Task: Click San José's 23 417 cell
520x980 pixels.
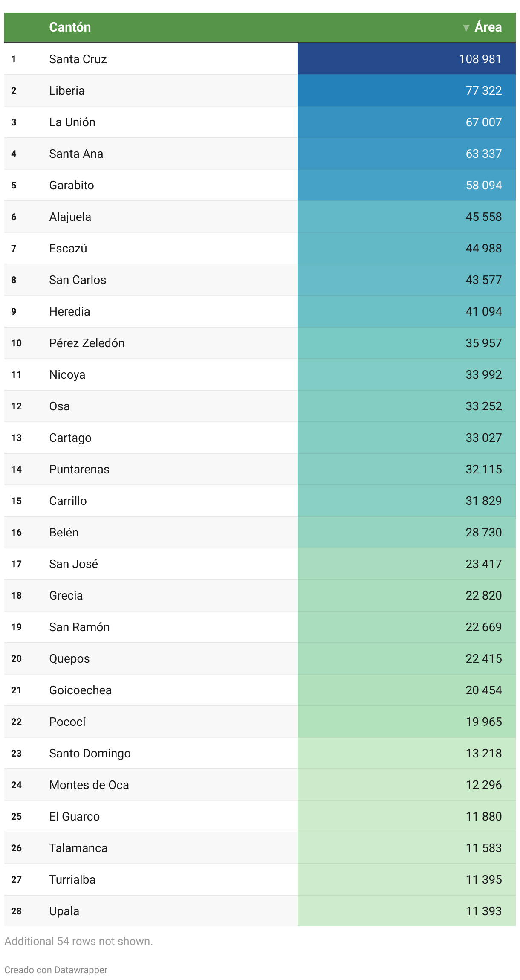Action: coord(483,564)
